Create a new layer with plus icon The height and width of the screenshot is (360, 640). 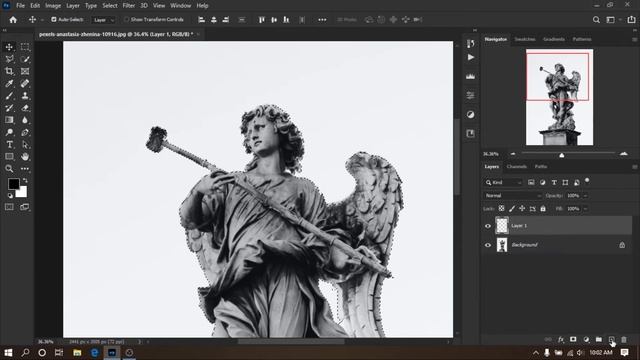click(611, 340)
